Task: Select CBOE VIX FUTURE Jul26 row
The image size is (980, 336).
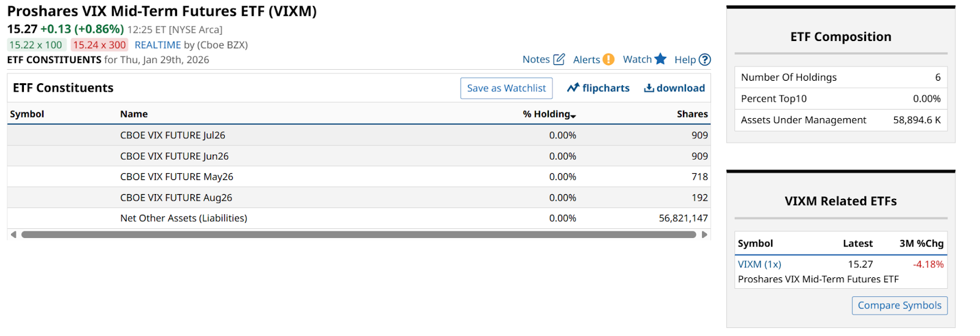Action: point(359,135)
